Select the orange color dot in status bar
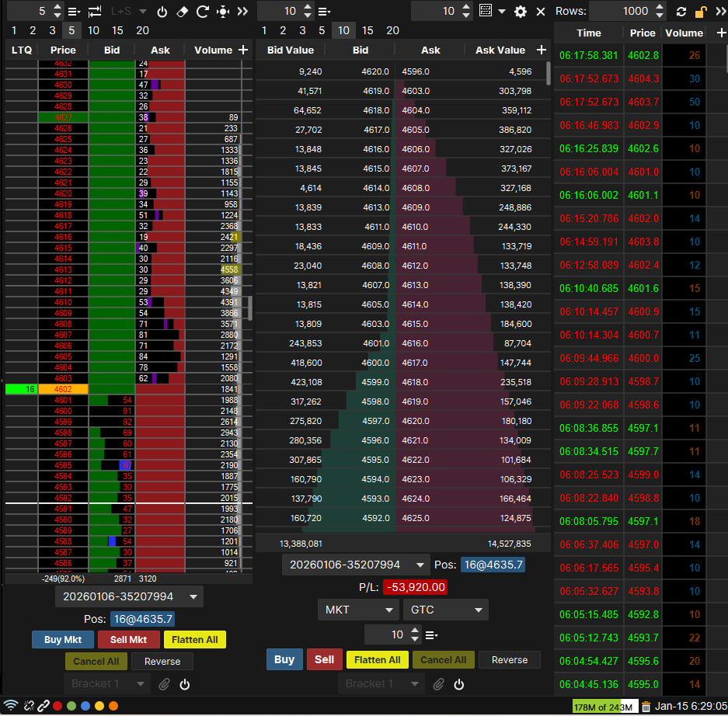728x716 pixels. [x=113, y=706]
